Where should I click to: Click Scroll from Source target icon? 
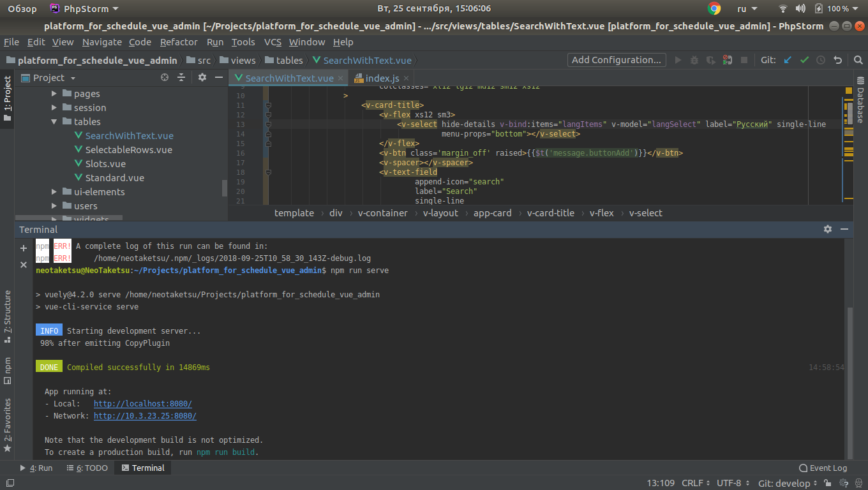pos(165,77)
